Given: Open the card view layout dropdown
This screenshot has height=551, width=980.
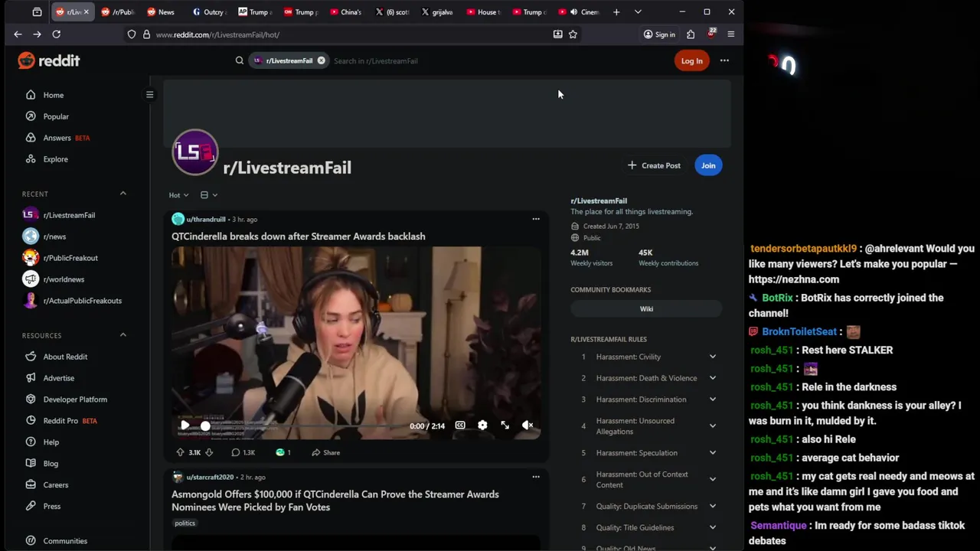Looking at the screenshot, I should (209, 195).
